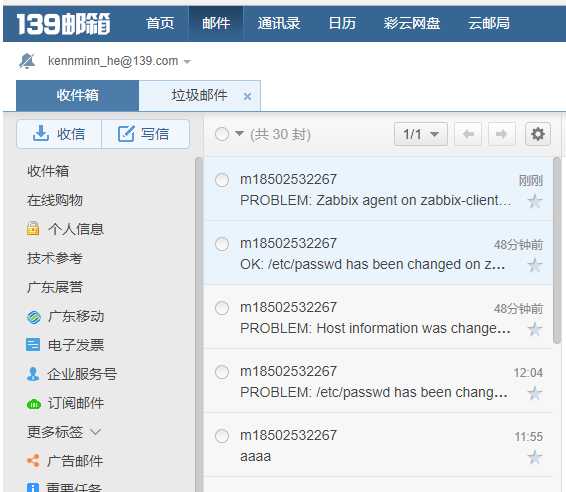This screenshot has width=566, height=492.
Task: Click the 广告邮件 share icon
Action: tap(33, 461)
